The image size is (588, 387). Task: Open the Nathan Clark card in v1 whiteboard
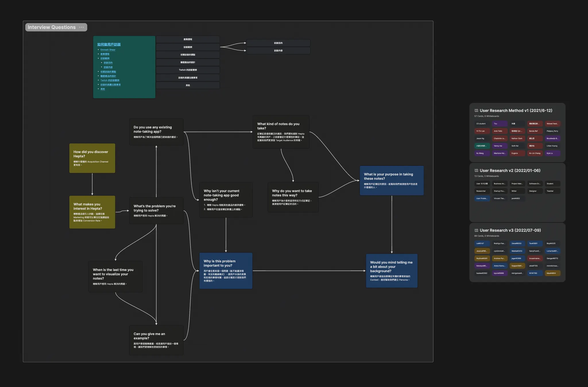[517, 139]
